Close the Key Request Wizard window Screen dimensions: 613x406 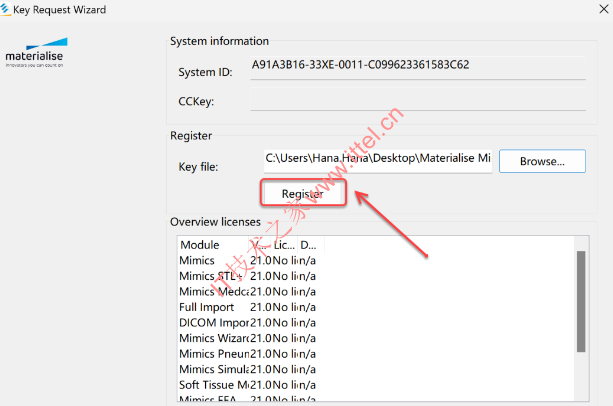[x=604, y=9]
